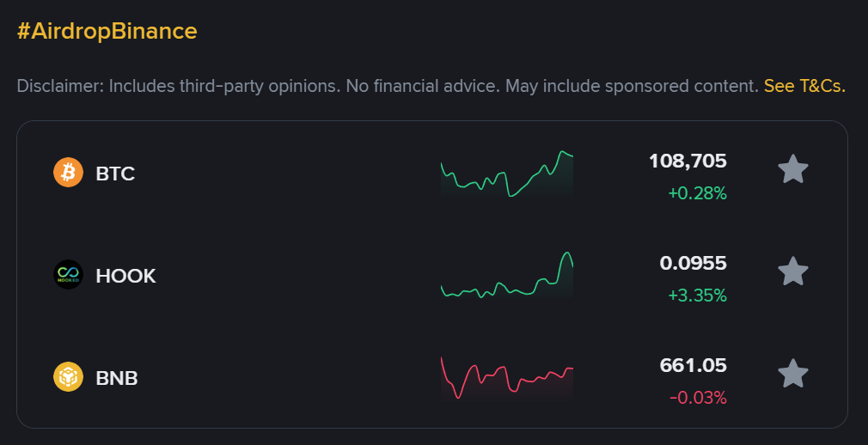This screenshot has width=868, height=445.
Task: Click the -0.03% BNB change
Action: click(x=698, y=398)
